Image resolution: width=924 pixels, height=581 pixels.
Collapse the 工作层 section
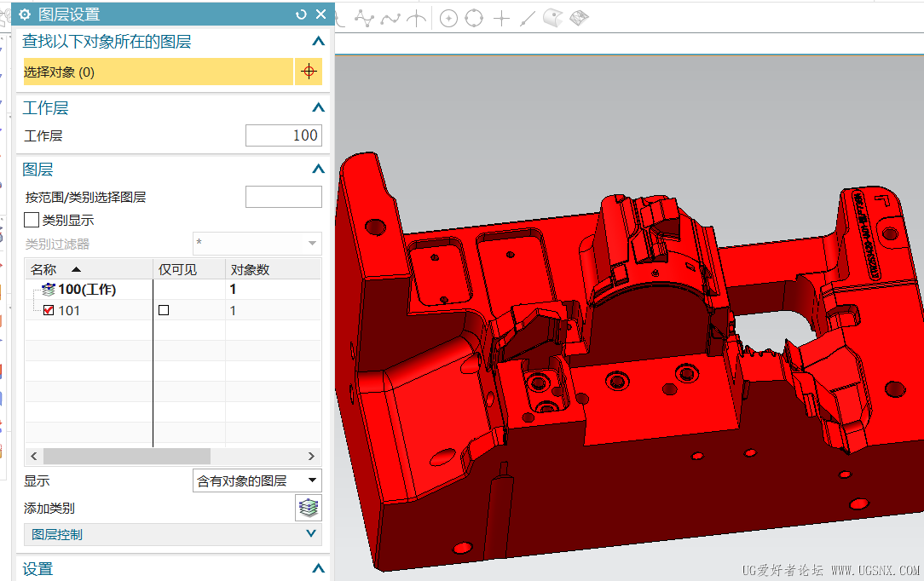(x=318, y=108)
